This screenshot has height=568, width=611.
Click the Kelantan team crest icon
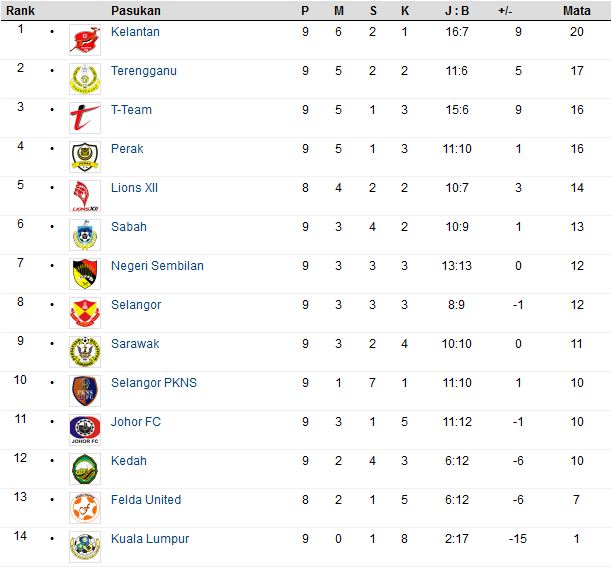pyautogui.click(x=85, y=40)
